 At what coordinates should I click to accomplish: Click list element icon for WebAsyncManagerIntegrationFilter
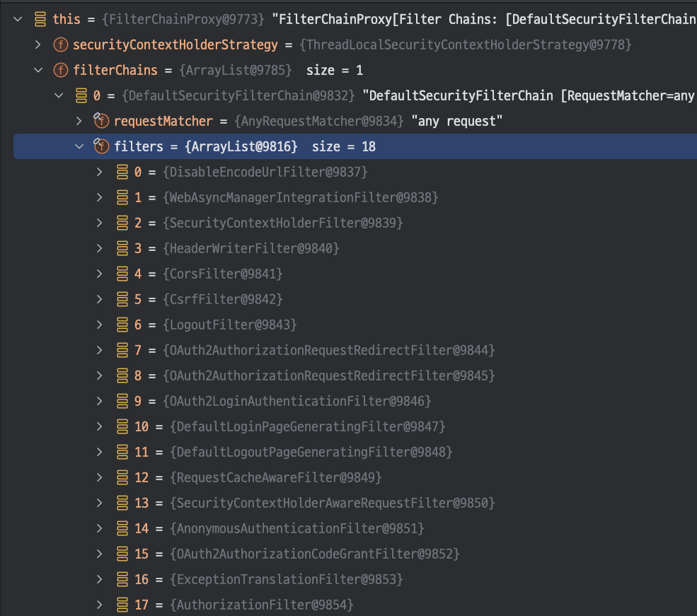122,197
